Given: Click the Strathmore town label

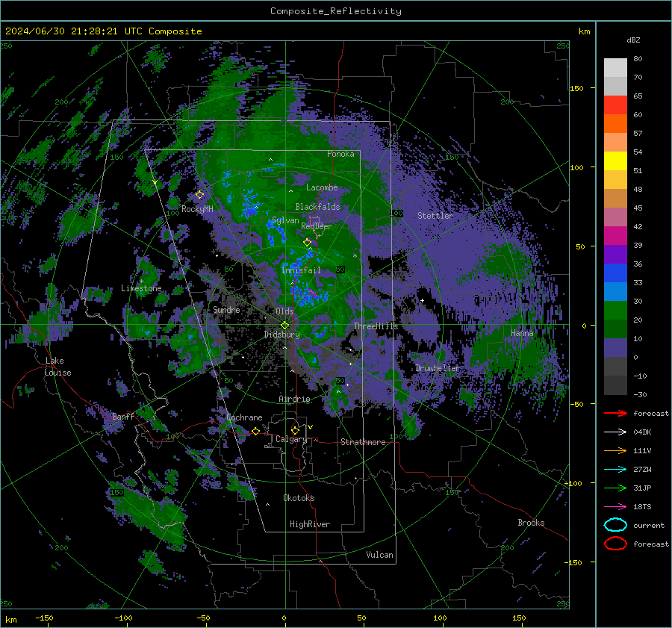Looking at the screenshot, I should (x=363, y=442).
